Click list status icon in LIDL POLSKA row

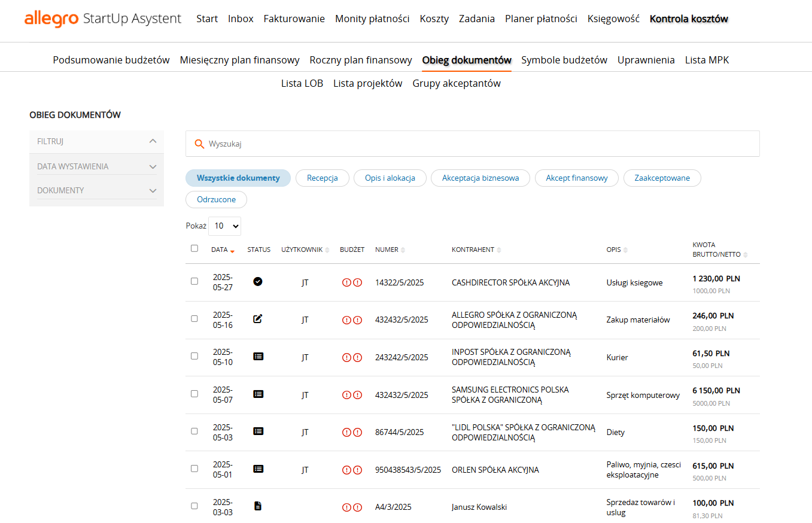[x=258, y=431]
